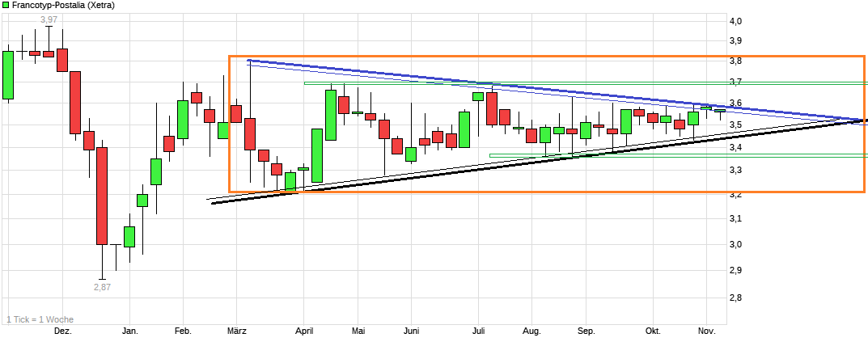
Task: Select the "3,2" price axis label
Action: pyautogui.click(x=735, y=194)
